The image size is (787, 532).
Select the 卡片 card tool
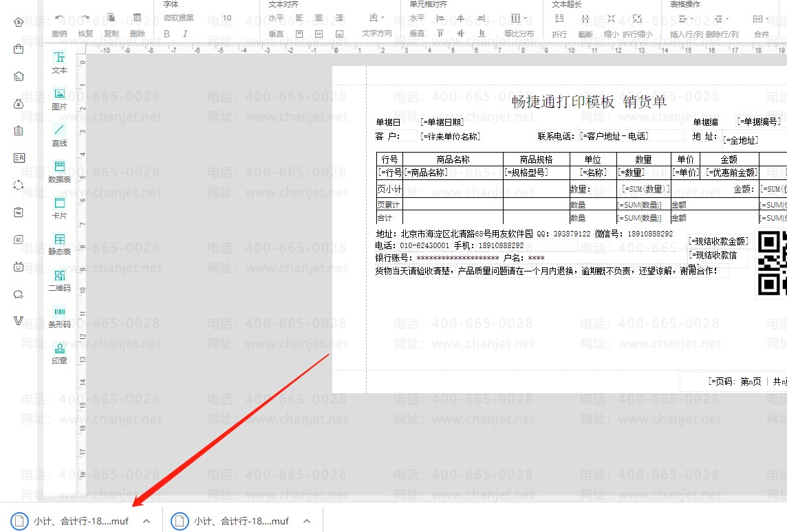tap(59, 208)
